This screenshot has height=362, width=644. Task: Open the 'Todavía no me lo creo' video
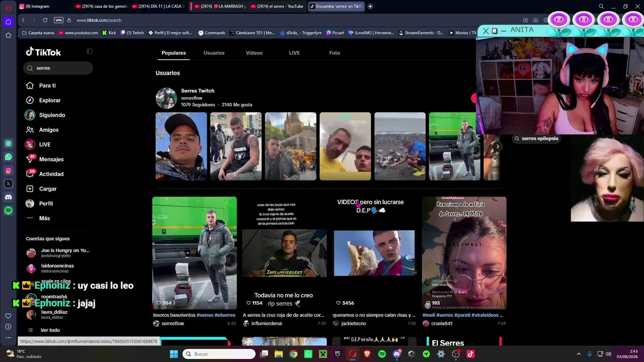[284, 253]
